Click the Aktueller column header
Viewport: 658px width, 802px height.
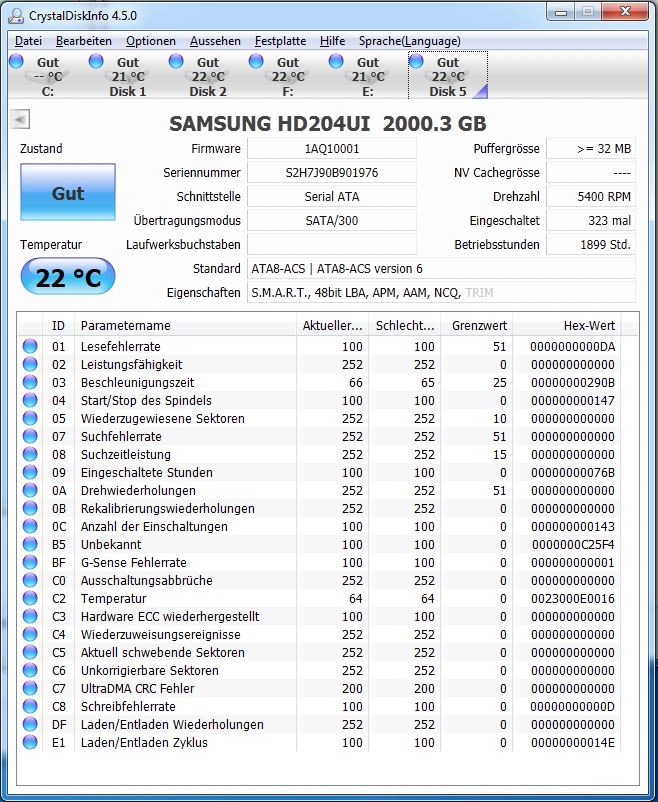(332, 325)
